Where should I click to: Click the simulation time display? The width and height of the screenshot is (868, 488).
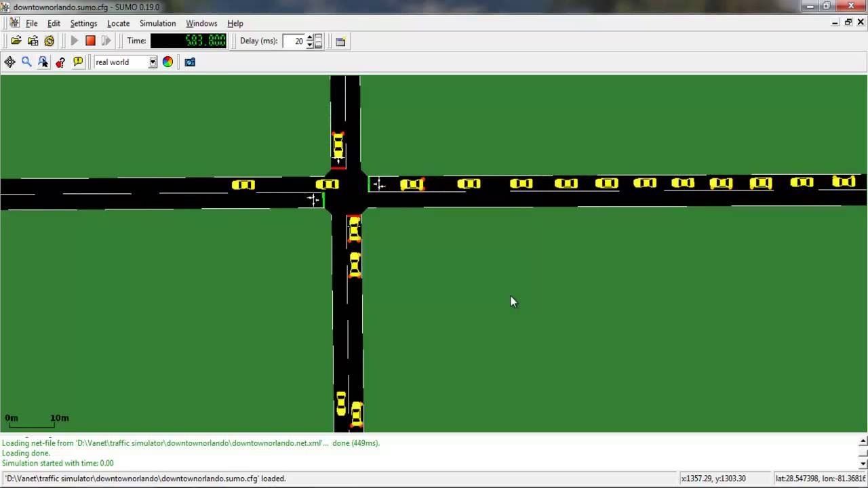tap(189, 41)
